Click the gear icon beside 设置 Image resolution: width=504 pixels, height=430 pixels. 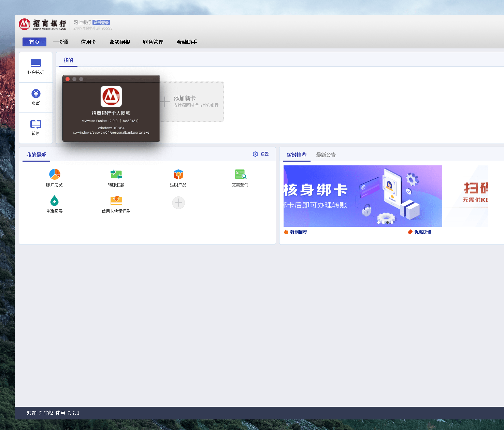tap(255, 154)
